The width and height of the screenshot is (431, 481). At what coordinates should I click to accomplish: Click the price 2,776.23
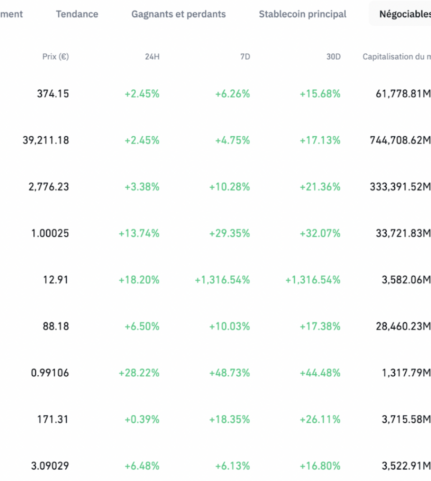(49, 187)
